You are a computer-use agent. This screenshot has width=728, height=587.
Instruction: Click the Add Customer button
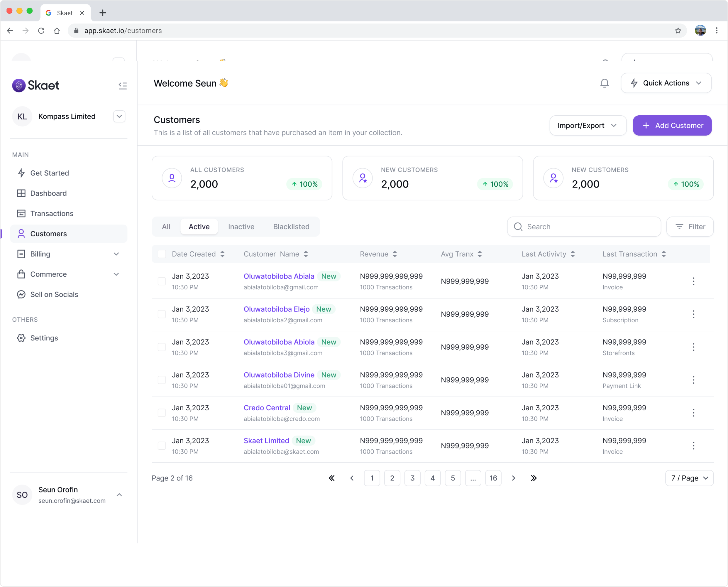[x=672, y=125]
